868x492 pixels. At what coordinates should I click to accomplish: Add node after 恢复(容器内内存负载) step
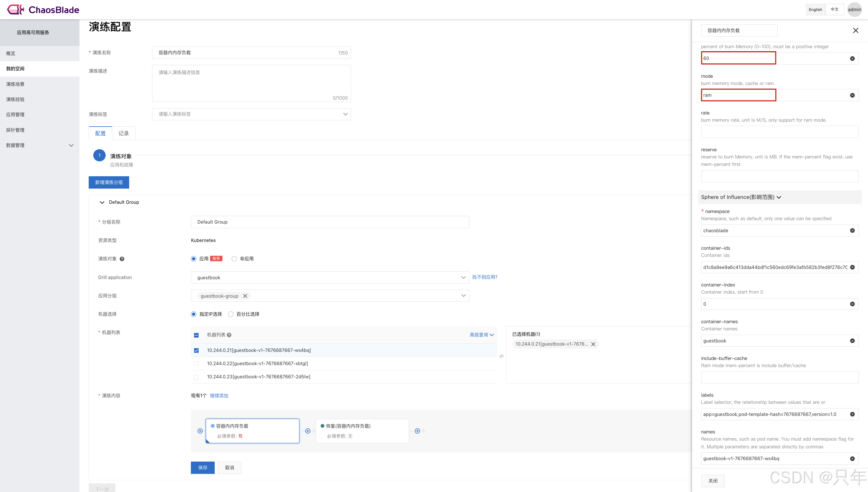click(417, 431)
